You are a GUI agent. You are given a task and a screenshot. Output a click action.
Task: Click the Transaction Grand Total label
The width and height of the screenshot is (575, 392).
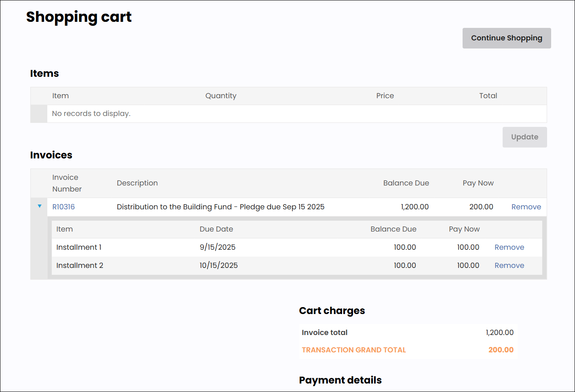pyautogui.click(x=353, y=350)
